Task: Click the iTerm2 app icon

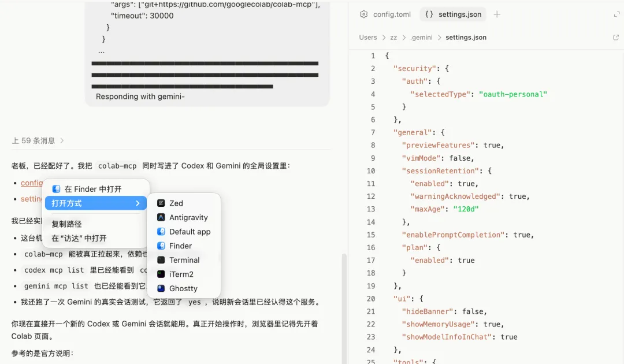Action: (x=161, y=274)
